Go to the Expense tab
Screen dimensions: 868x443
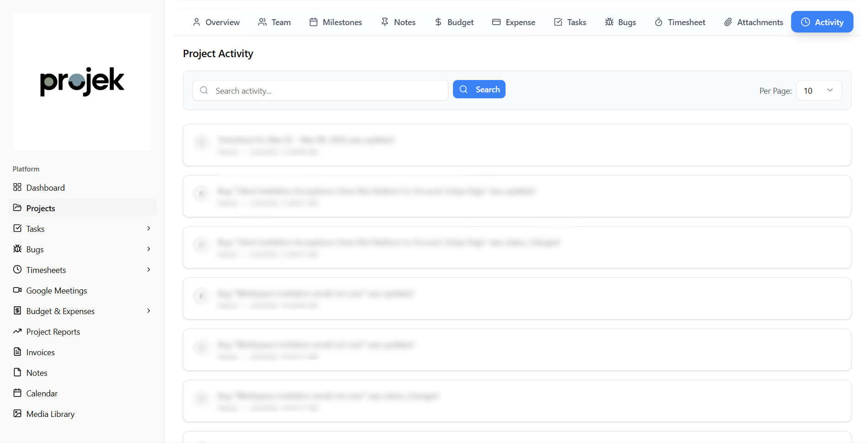pos(514,22)
